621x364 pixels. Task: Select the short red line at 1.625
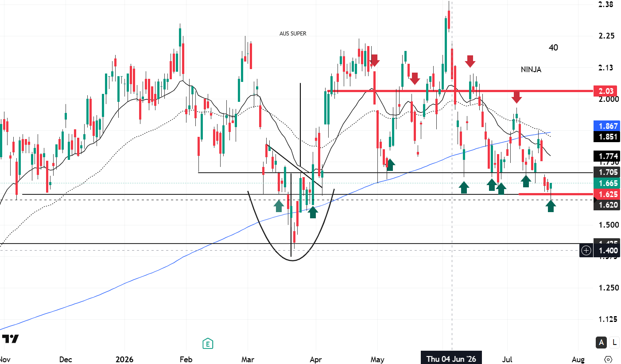(x=556, y=194)
